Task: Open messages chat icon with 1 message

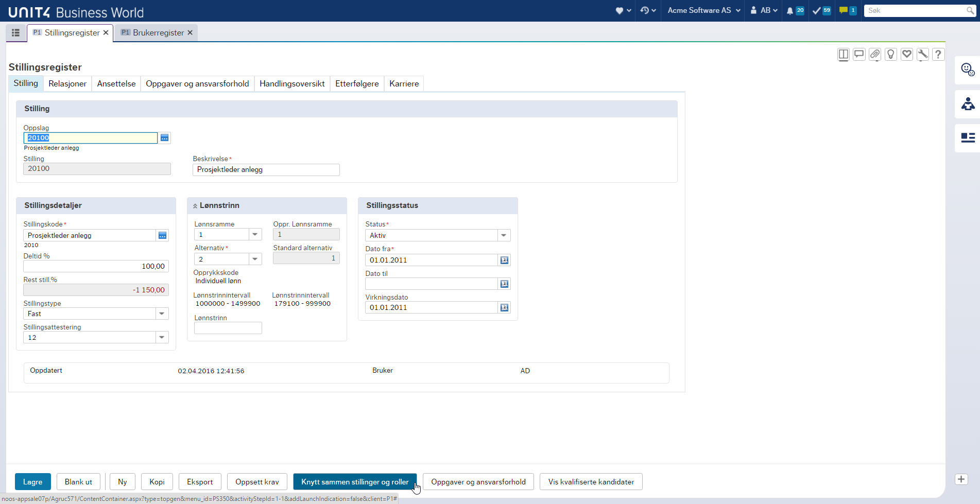Action: click(848, 10)
